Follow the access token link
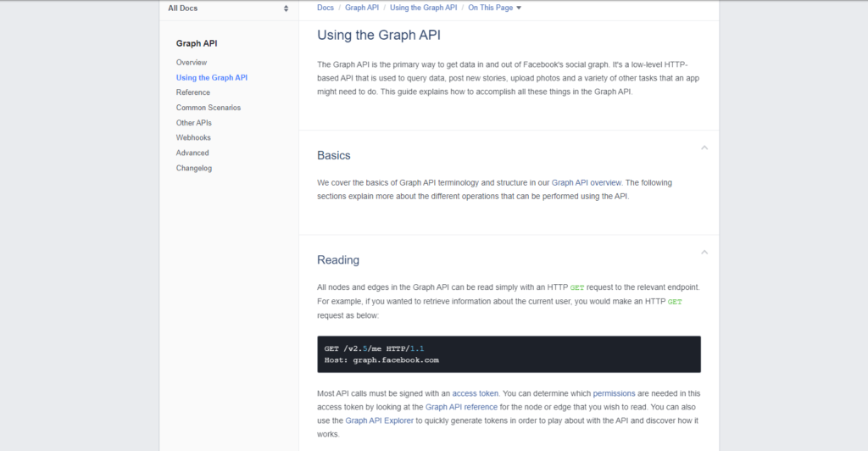This screenshot has width=868, height=451. 475,393
